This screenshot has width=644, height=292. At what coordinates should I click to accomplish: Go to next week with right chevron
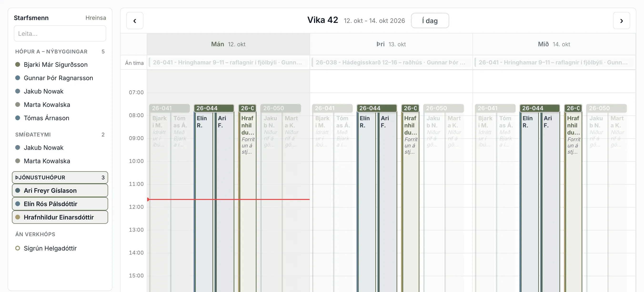621,21
